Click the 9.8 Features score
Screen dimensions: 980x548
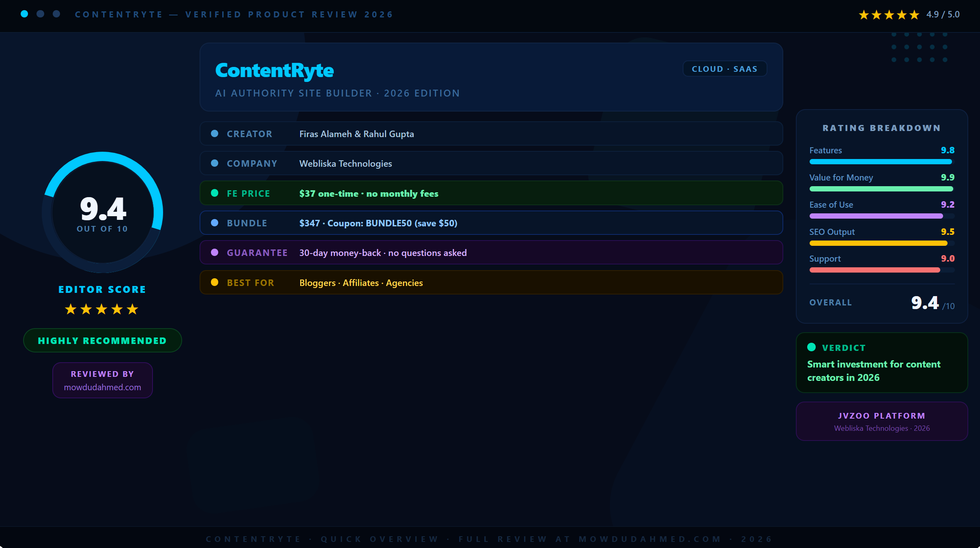pos(948,150)
